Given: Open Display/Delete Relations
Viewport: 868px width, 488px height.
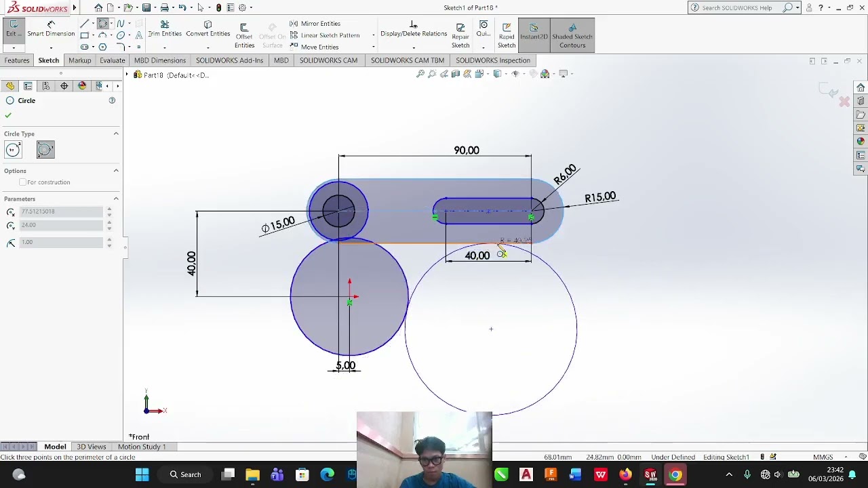Looking at the screenshot, I should point(413,29).
